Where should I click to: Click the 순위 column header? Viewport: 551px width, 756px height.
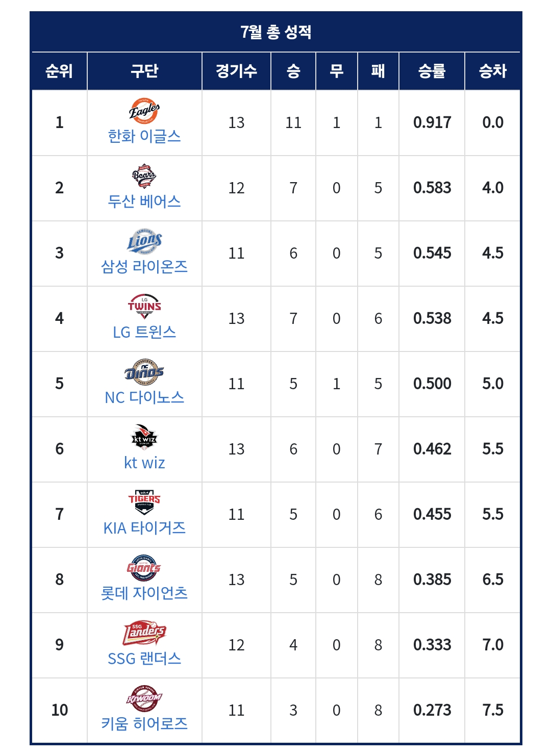click(59, 71)
